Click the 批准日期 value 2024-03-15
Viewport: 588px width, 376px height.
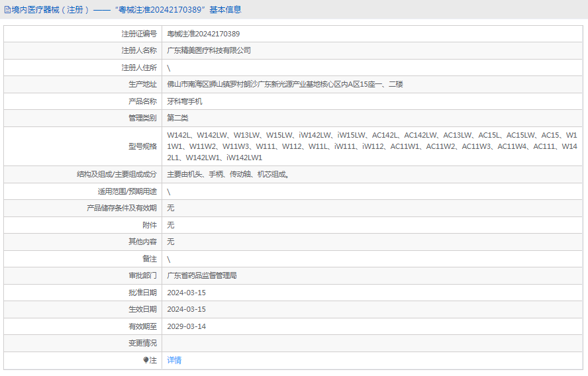[x=186, y=293]
